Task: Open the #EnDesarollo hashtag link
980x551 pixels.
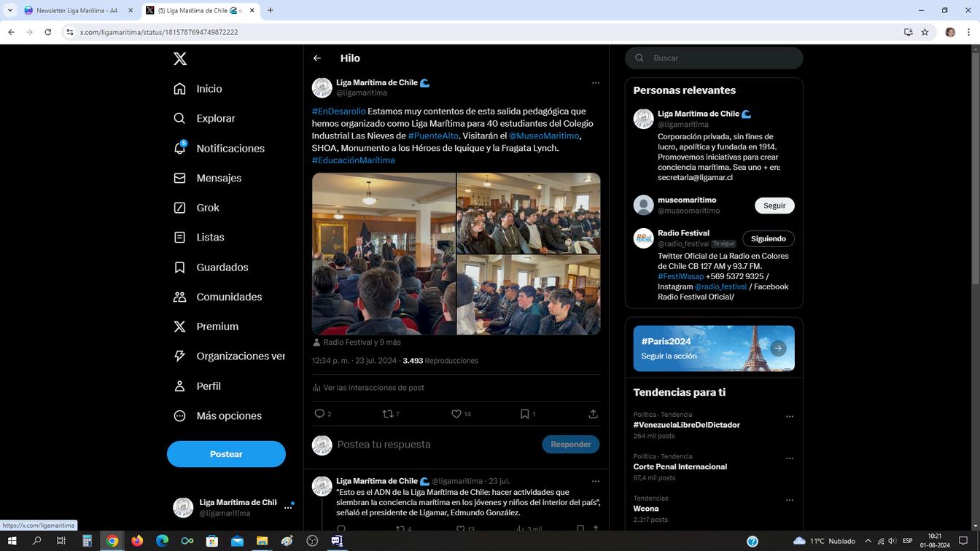Action: (338, 112)
